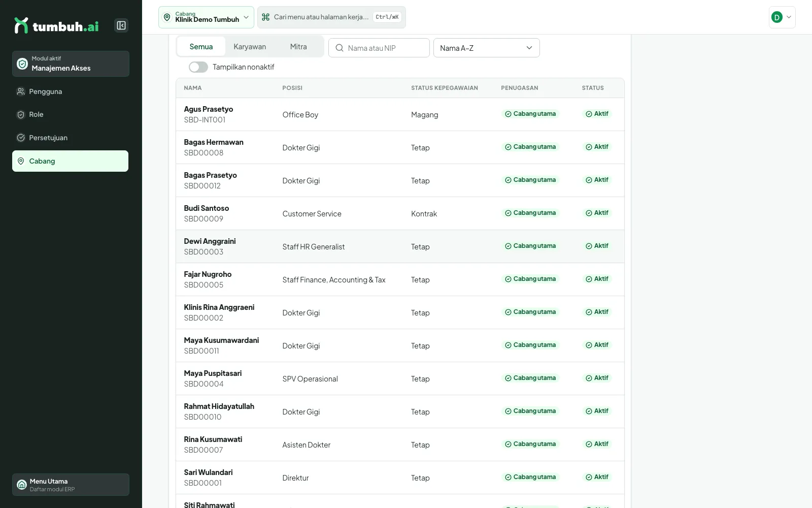Go to Menu Utama module list
The height and width of the screenshot is (508, 812).
71,485
